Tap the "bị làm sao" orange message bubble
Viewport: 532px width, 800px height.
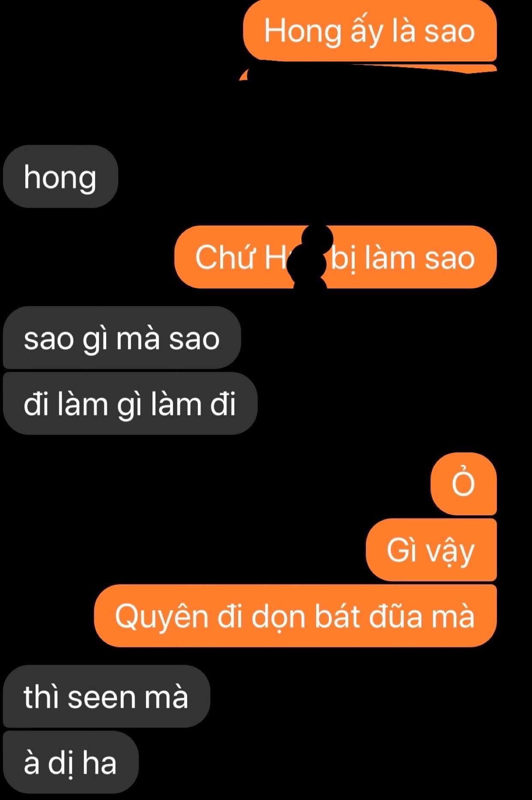point(335,257)
